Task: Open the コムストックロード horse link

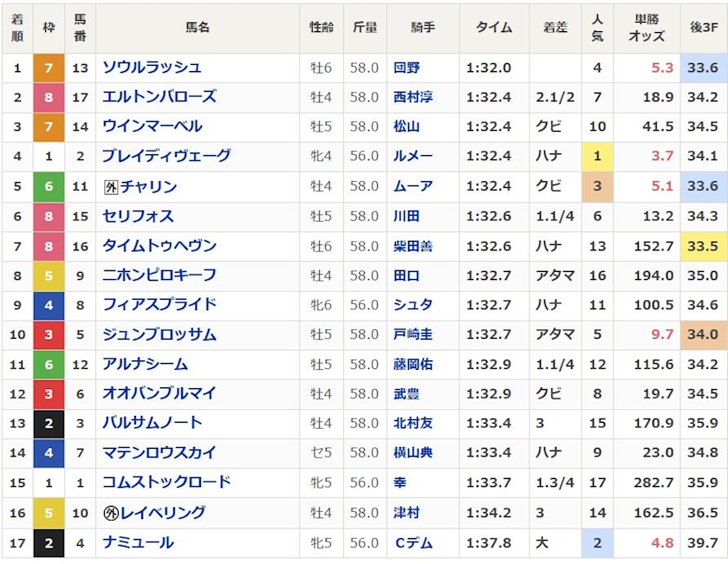Action: click(166, 483)
